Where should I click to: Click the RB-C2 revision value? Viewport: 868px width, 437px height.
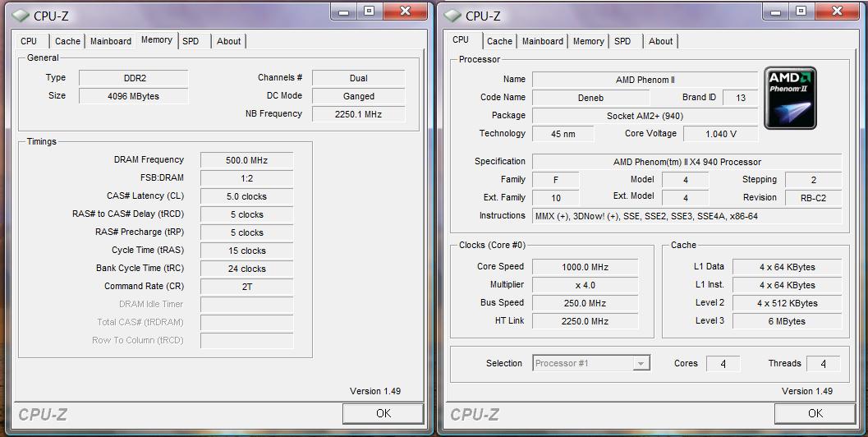813,198
